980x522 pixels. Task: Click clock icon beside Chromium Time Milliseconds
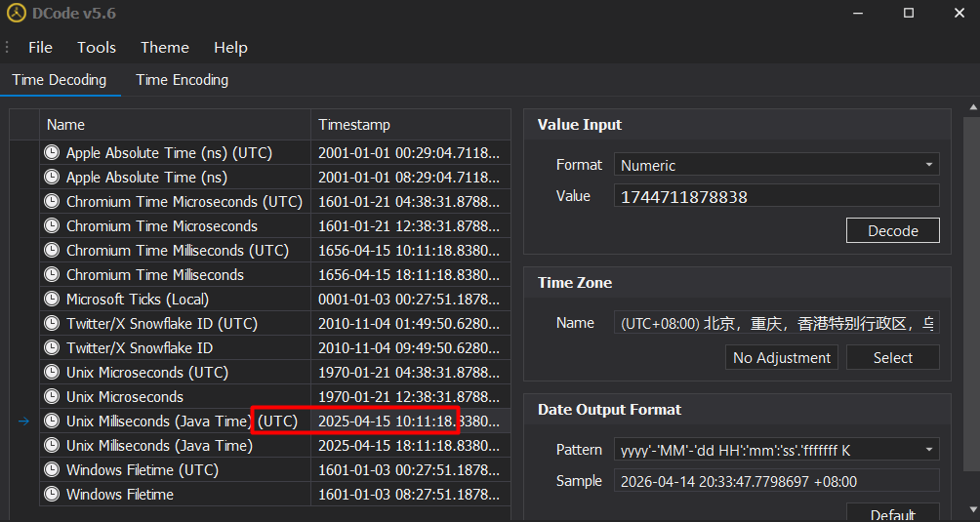coord(52,275)
